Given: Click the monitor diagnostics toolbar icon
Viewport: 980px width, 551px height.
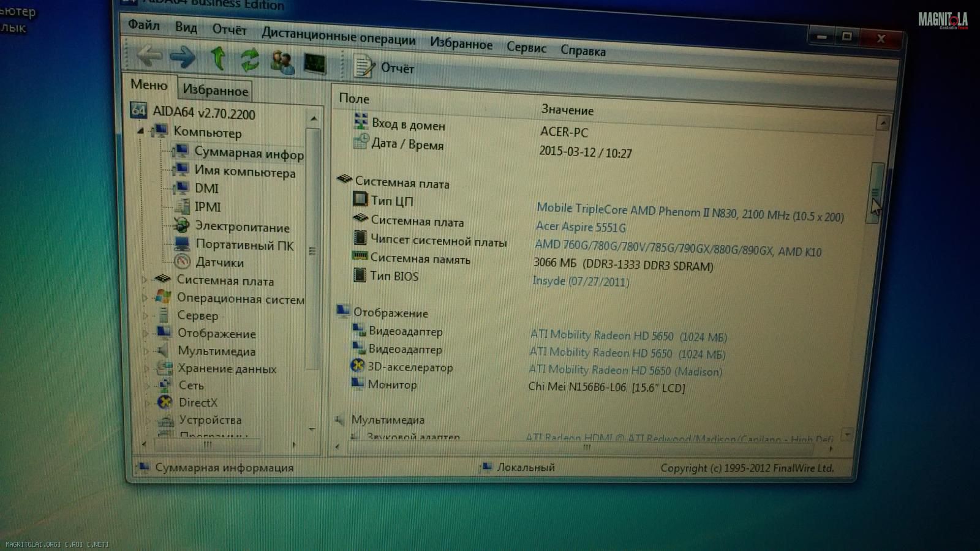Looking at the screenshot, I should 314,64.
